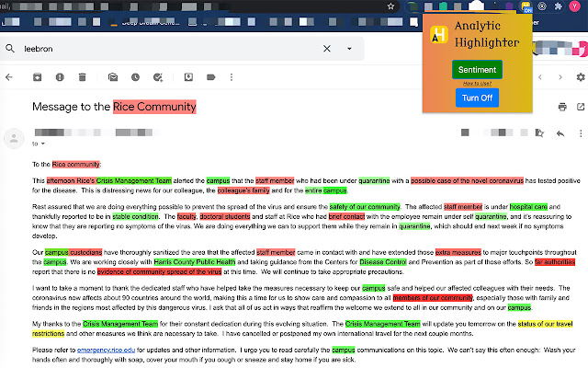Clear the 'leebron' search text
This screenshot has height=368, width=588.
[328, 48]
